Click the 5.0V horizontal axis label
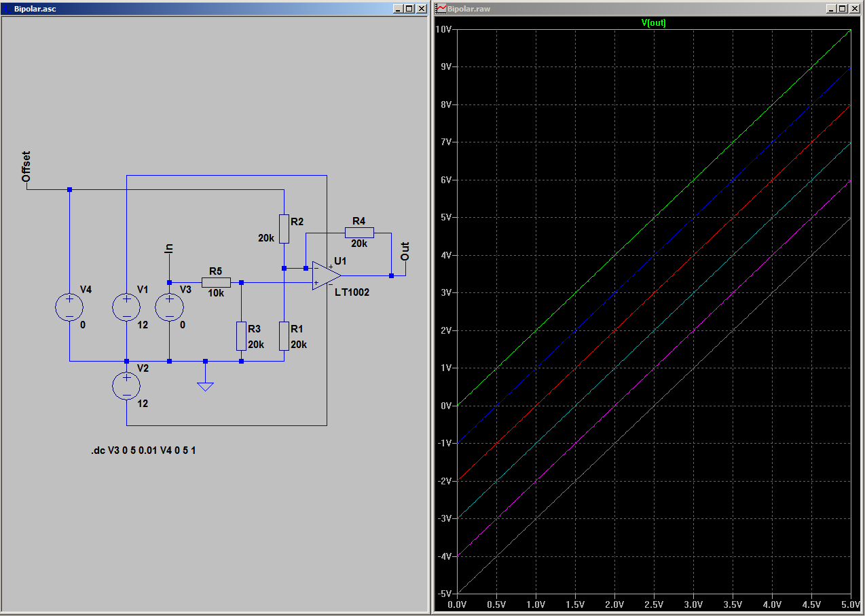The height and width of the screenshot is (616, 865). [x=849, y=604]
